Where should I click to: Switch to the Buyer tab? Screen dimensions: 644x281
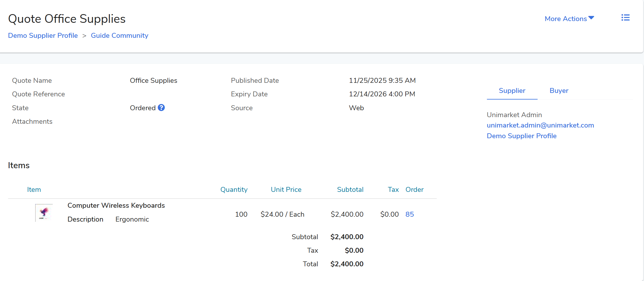coord(559,91)
